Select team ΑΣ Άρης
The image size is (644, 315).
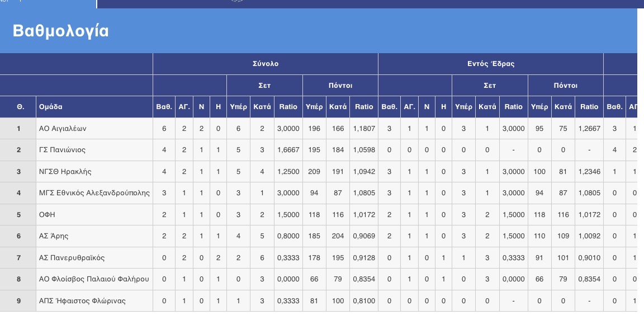[54, 236]
